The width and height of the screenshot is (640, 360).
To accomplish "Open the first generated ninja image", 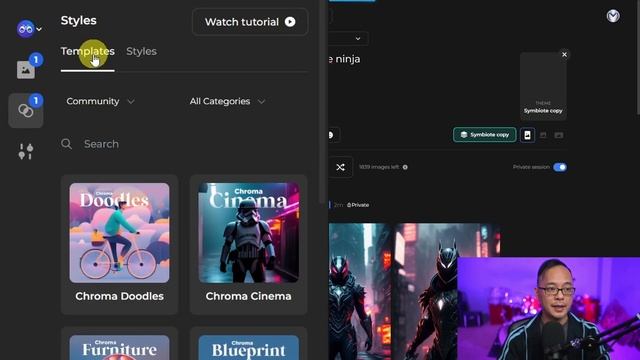I will pos(360,291).
